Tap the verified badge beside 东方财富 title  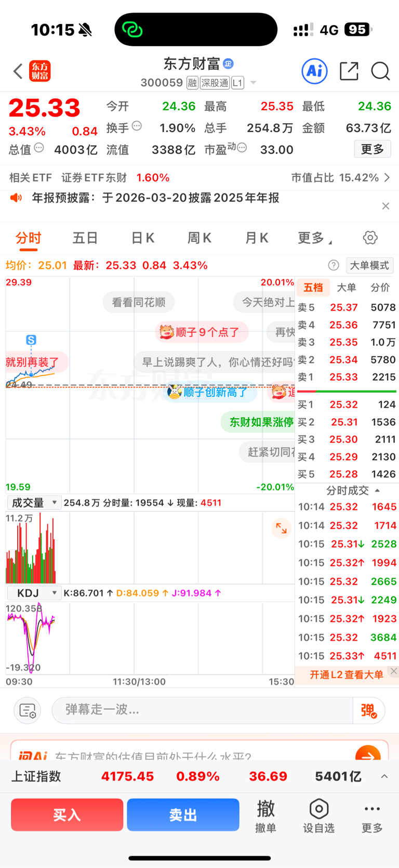point(228,63)
